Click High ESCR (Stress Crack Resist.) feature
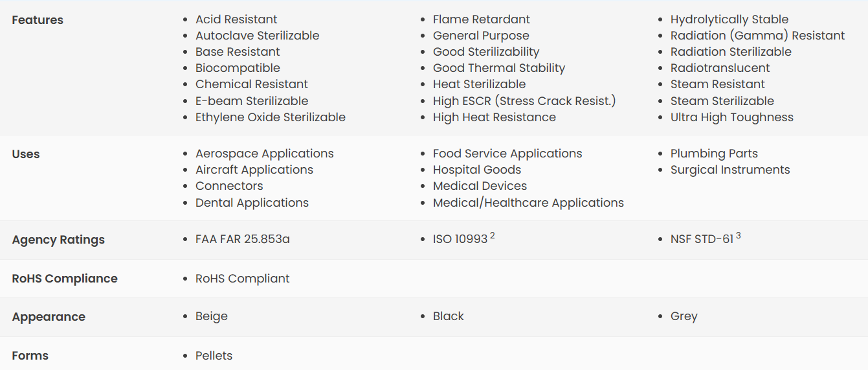868x370 pixels. pos(524,101)
